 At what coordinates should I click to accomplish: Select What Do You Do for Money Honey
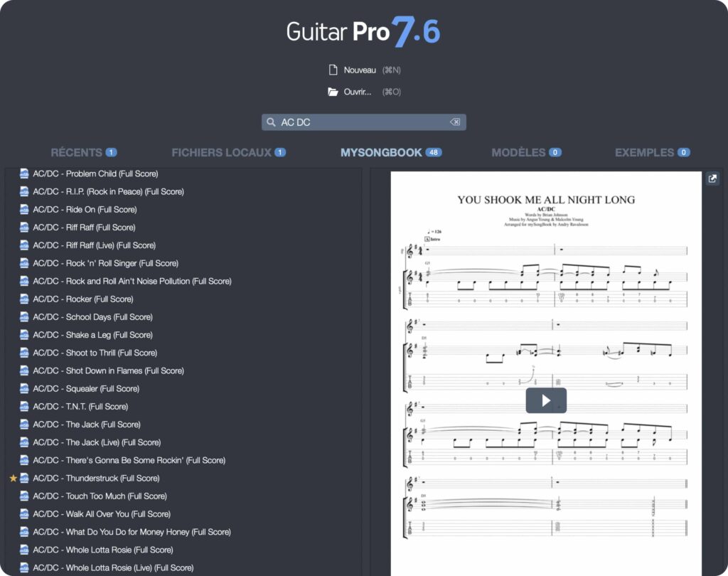(x=132, y=532)
